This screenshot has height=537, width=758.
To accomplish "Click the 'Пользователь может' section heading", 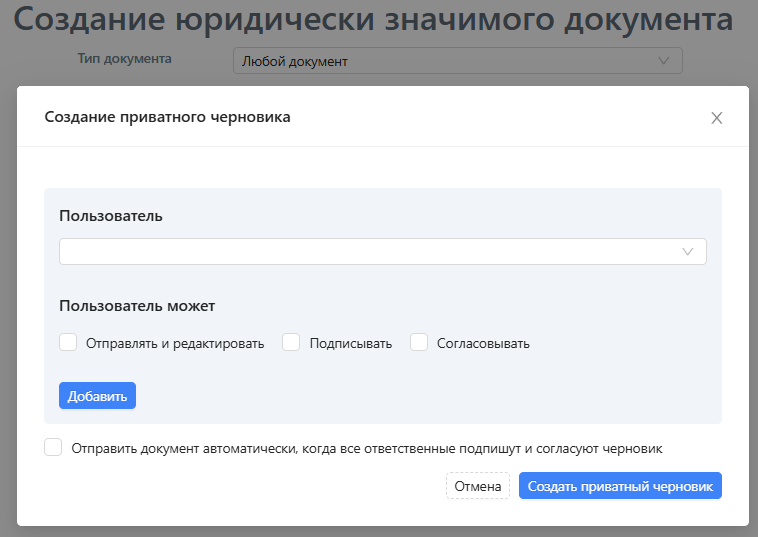I will tap(137, 306).
